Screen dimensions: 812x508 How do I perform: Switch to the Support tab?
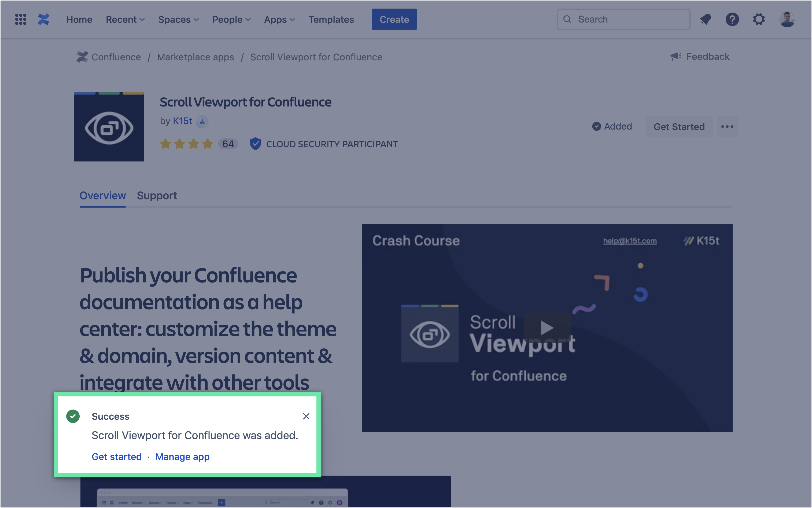pyautogui.click(x=157, y=196)
